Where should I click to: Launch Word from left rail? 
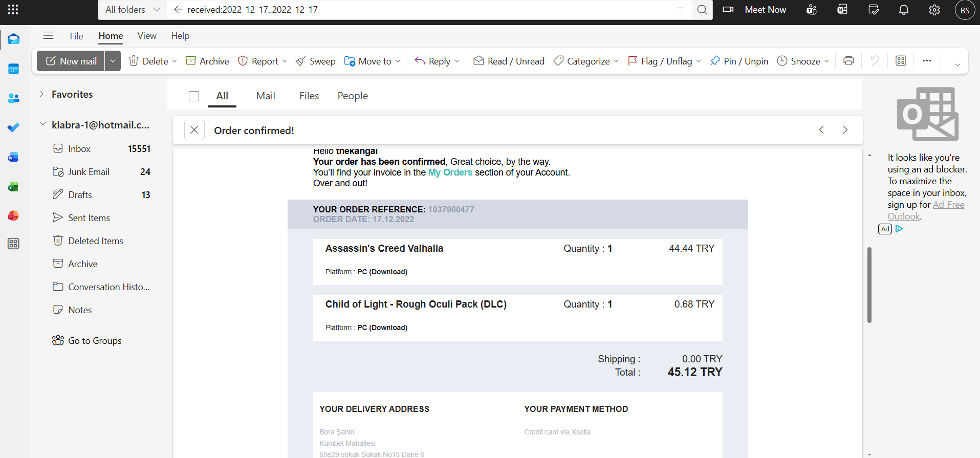(x=14, y=157)
